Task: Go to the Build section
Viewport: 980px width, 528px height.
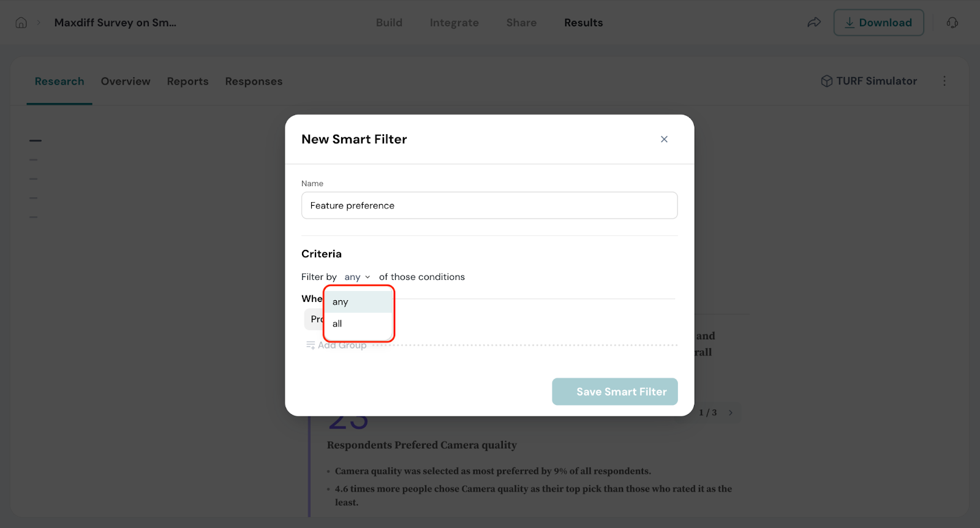Action: pos(389,23)
